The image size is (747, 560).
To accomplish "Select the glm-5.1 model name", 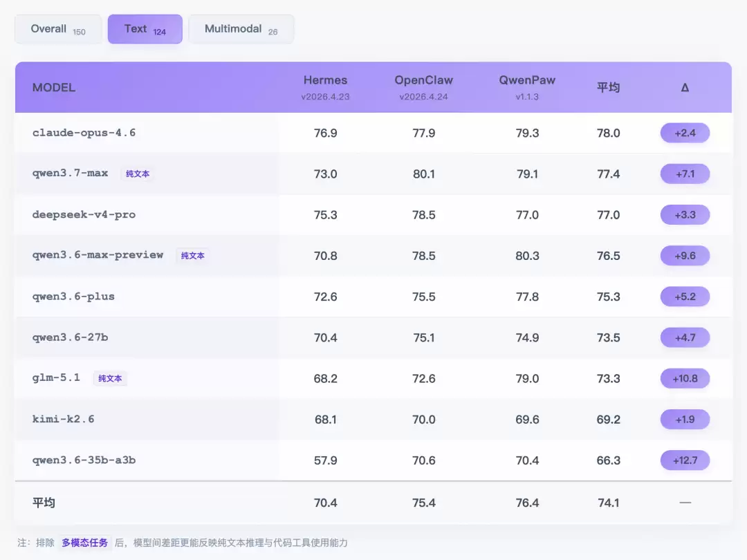I will tap(56, 378).
